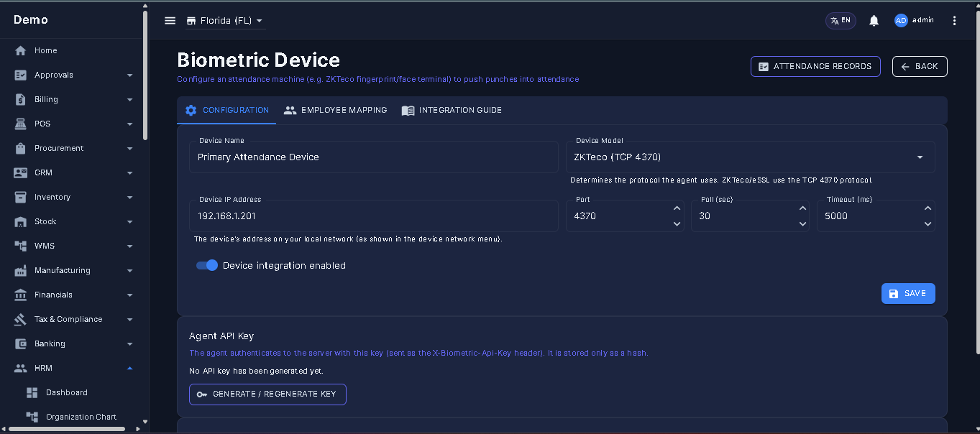Click the AD admin avatar

[901, 21]
